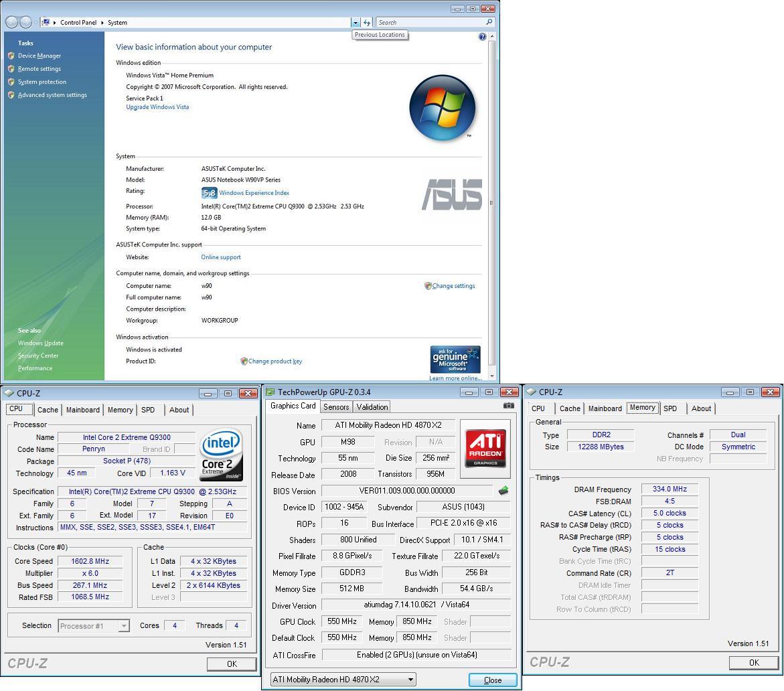784x691 pixels.
Task: Click the shield icon next to Change settings
Action: (428, 286)
